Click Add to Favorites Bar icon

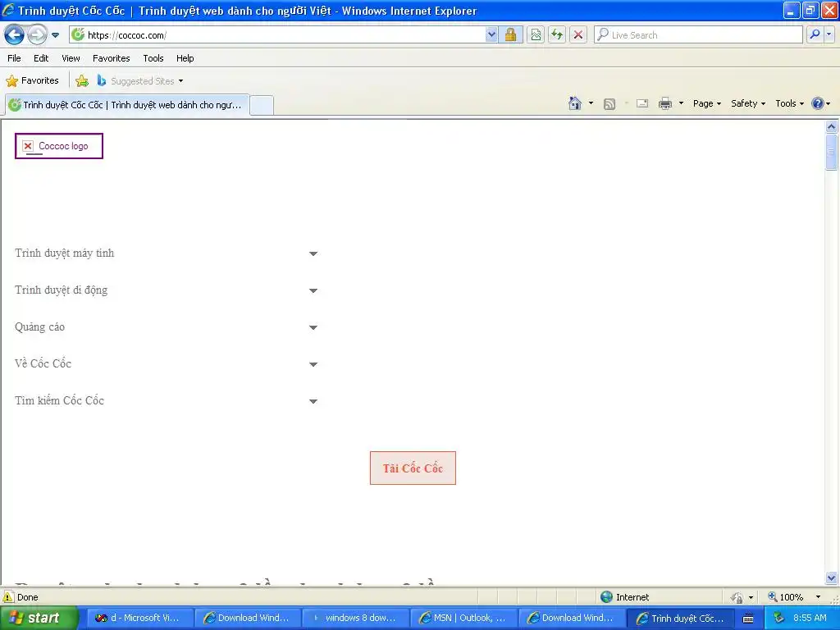[82, 81]
